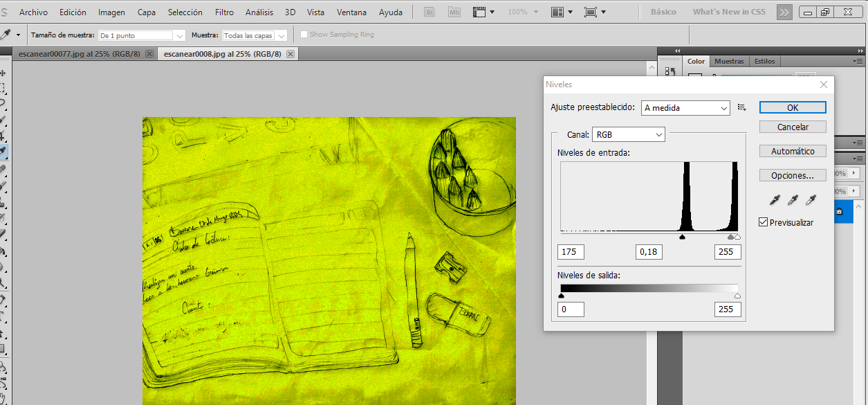The width and height of the screenshot is (868, 405).
Task: Click the input shadow field showing 175
Action: click(x=571, y=252)
